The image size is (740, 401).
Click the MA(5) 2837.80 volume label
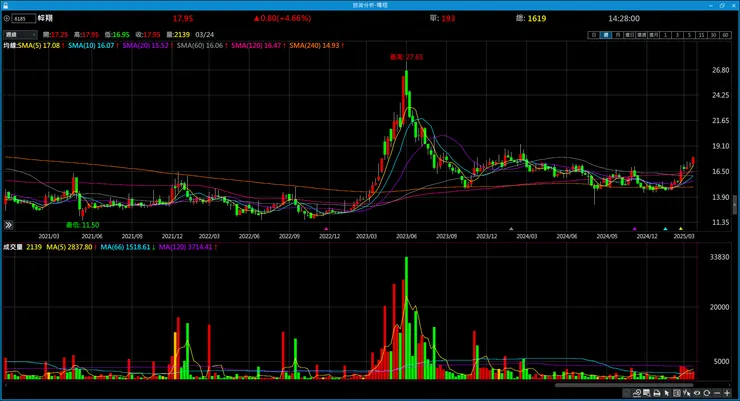click(x=69, y=247)
